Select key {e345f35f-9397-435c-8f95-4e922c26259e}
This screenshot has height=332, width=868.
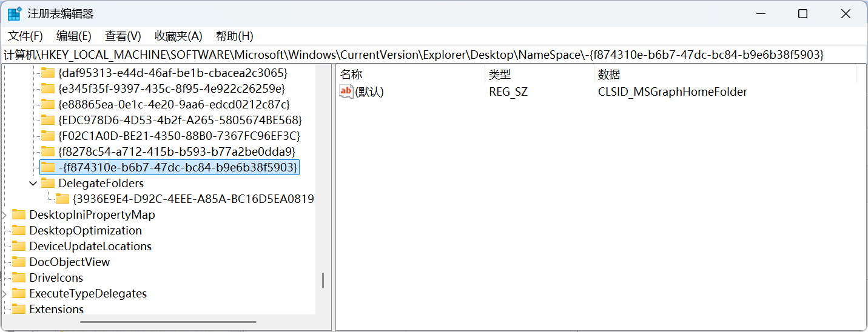click(x=172, y=88)
